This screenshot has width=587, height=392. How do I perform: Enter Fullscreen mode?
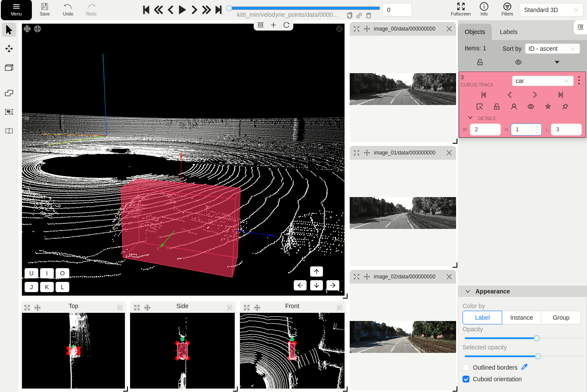(x=460, y=9)
